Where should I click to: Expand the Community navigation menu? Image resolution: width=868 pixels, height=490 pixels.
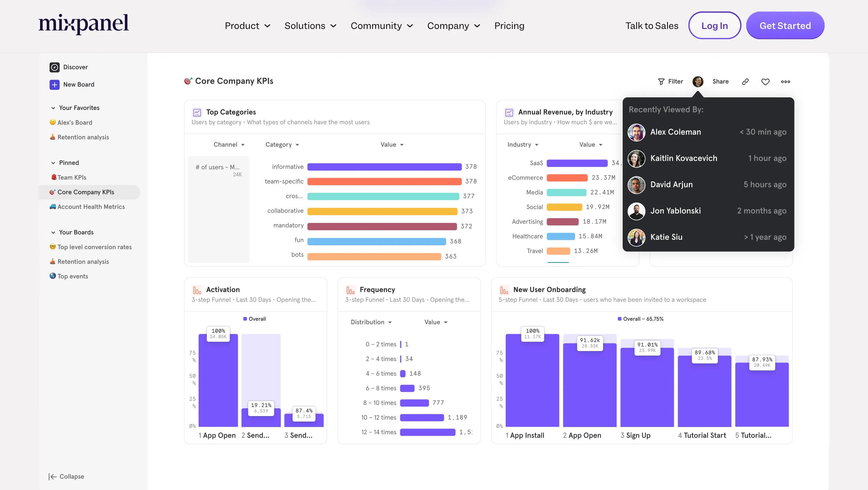[x=382, y=25]
